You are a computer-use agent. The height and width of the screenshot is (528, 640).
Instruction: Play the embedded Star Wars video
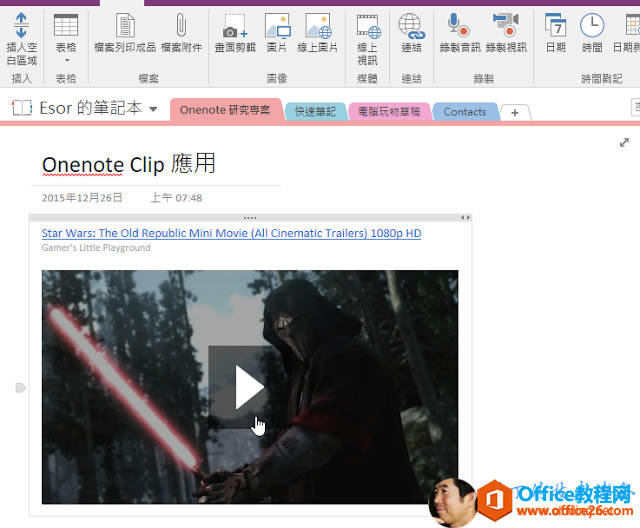pos(249,387)
